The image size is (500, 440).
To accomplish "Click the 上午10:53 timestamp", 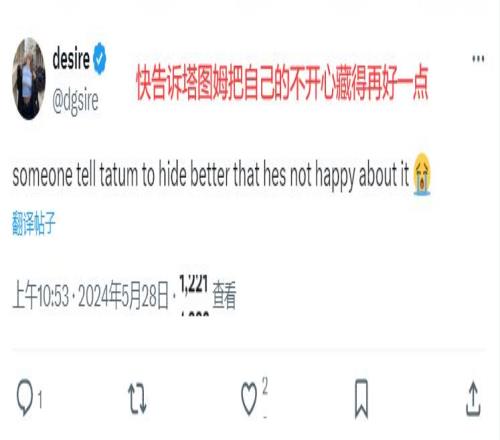I will click(x=41, y=295).
